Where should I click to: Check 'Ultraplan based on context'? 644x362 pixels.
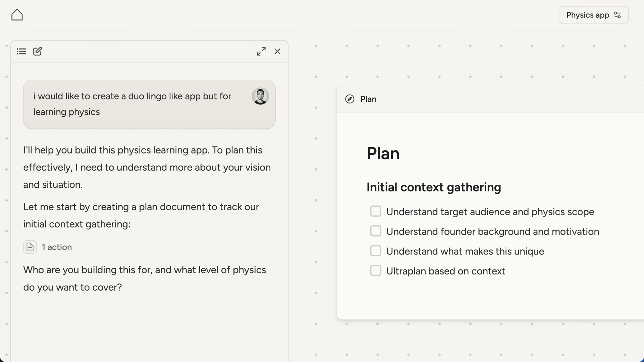pos(376,270)
